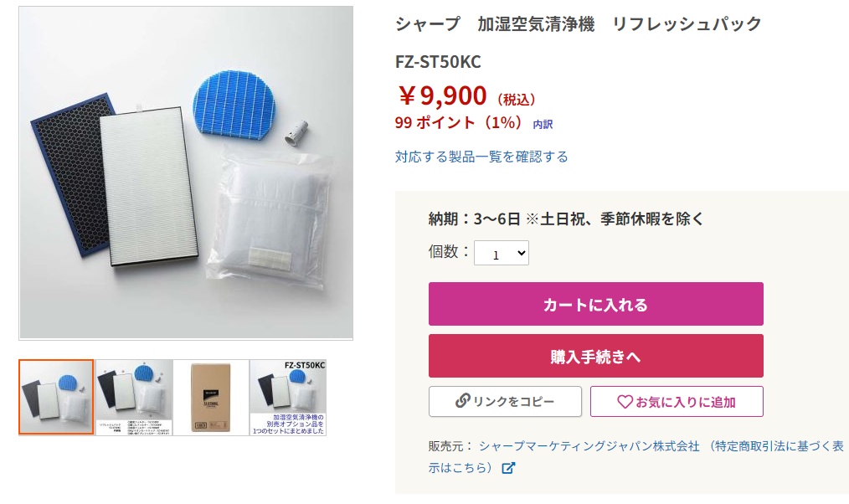The image size is (849, 504).
Task: Click the blue round humidifying filter in main image
Action: tap(234, 105)
